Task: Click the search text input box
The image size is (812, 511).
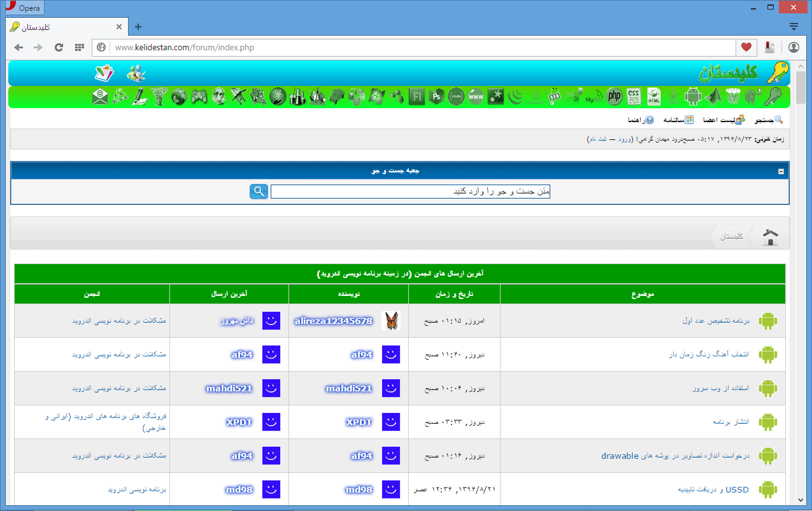Action: coord(410,192)
